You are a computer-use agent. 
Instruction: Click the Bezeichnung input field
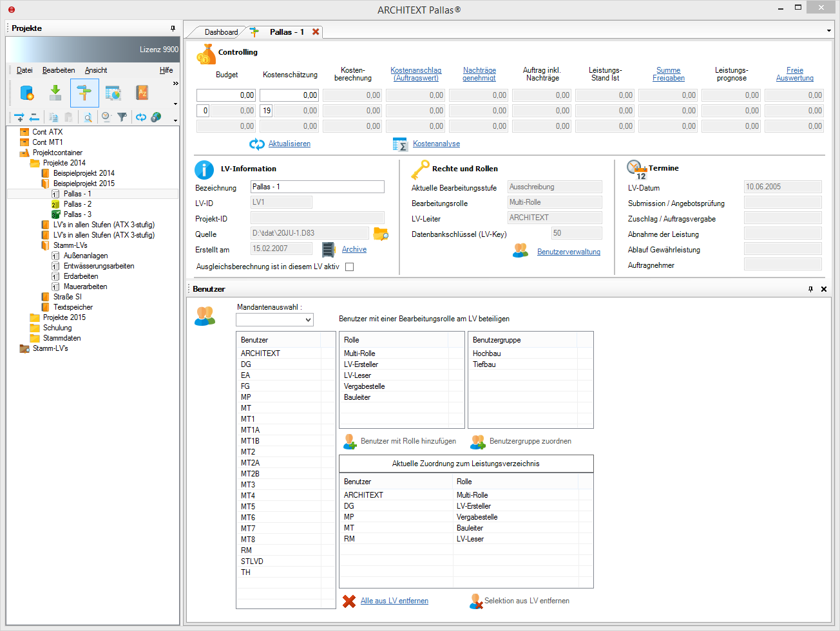(x=318, y=187)
